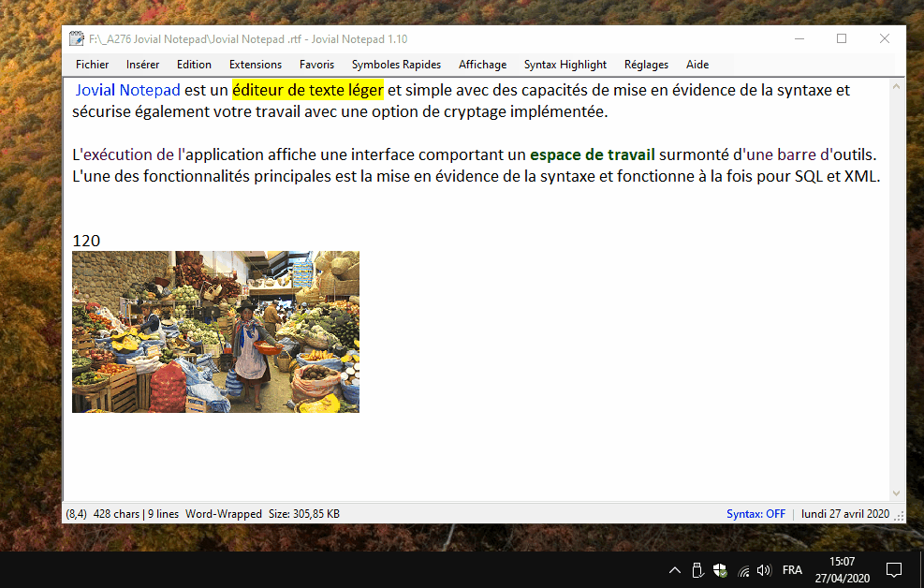
Task: Click the '120' line in the document
Action: [86, 241]
